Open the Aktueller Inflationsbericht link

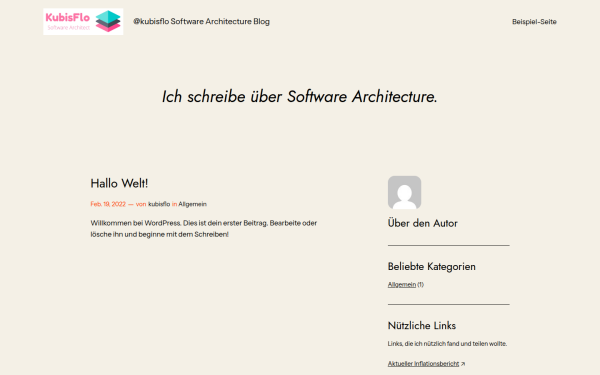coord(423,364)
